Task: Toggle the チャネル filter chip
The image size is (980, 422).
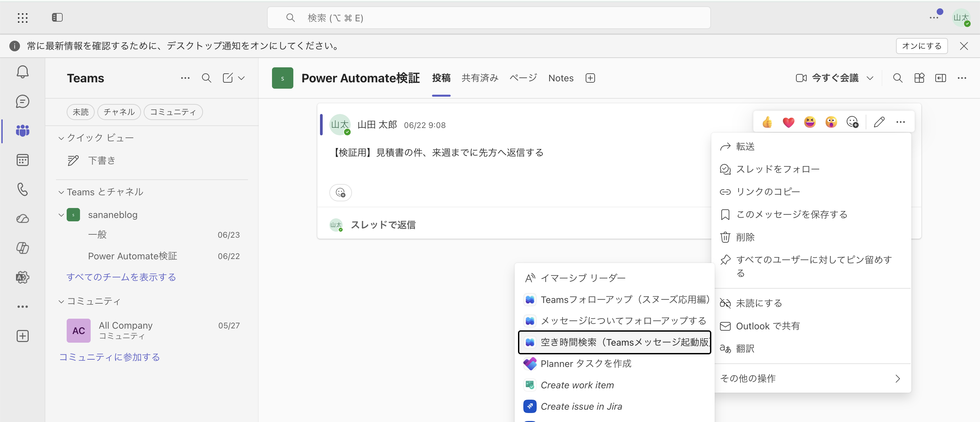Action: click(119, 112)
